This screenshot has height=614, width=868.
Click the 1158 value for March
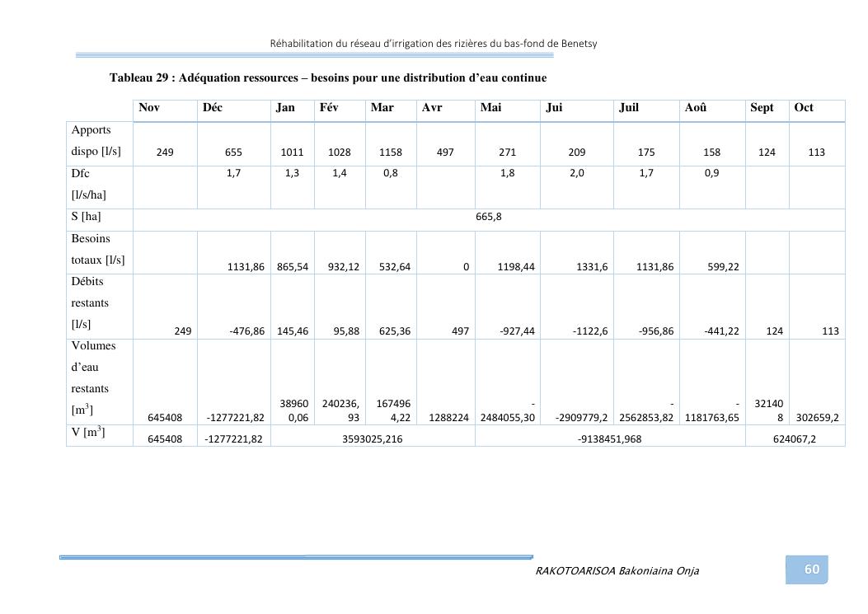pyautogui.click(x=390, y=152)
